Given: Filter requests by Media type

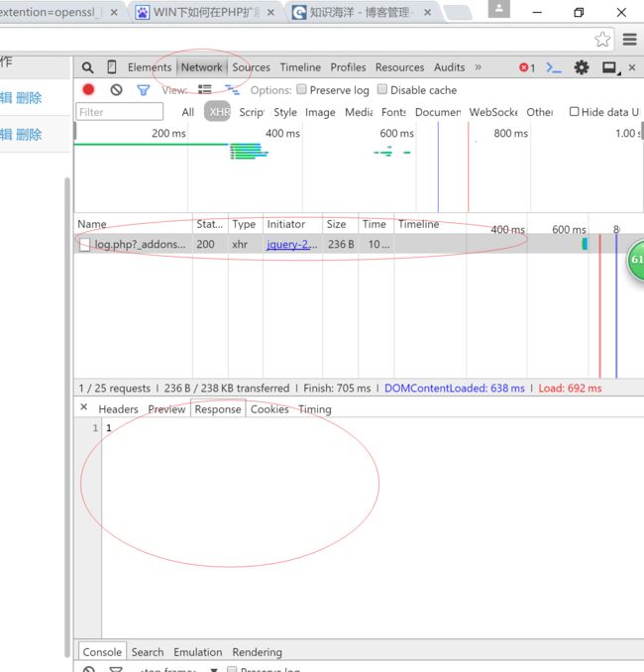Looking at the screenshot, I should click(359, 112).
